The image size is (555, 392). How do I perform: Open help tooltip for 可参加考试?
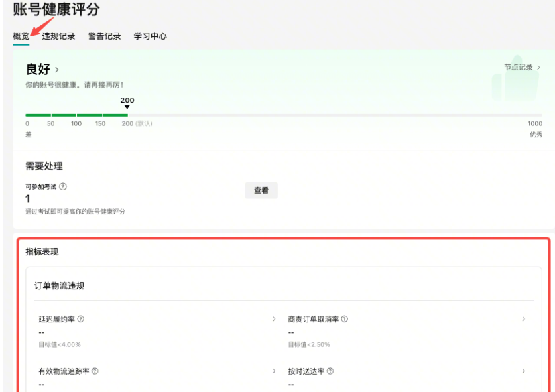62,186
